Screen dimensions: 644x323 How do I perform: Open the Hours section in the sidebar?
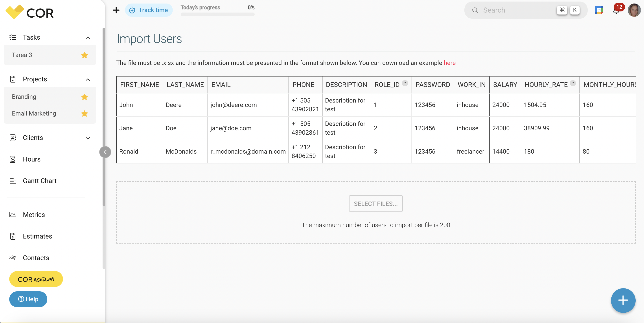pos(31,159)
